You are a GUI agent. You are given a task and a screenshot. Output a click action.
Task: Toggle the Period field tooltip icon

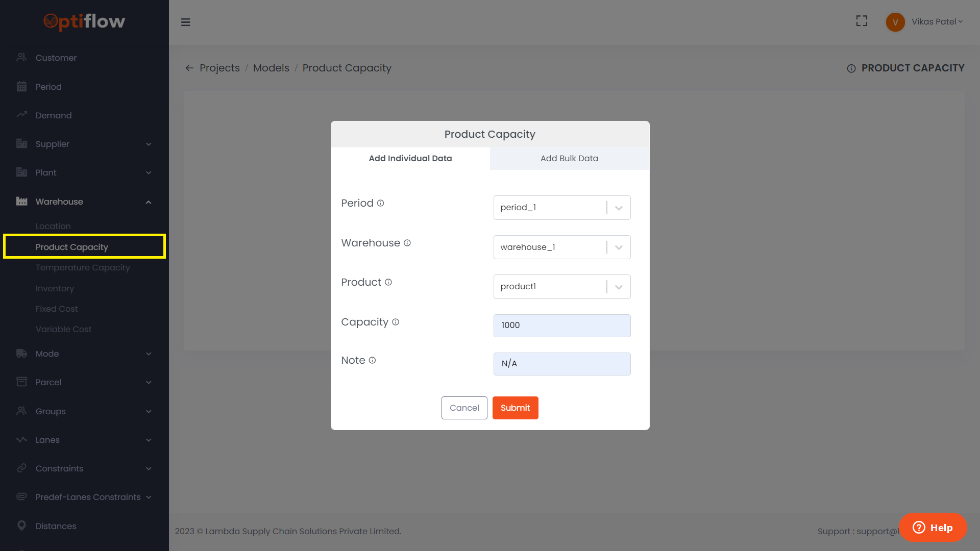[381, 203]
